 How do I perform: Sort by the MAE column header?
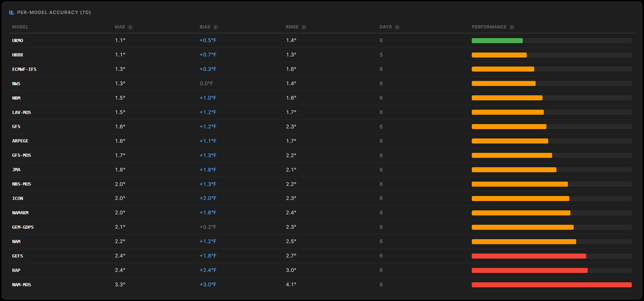(120, 27)
